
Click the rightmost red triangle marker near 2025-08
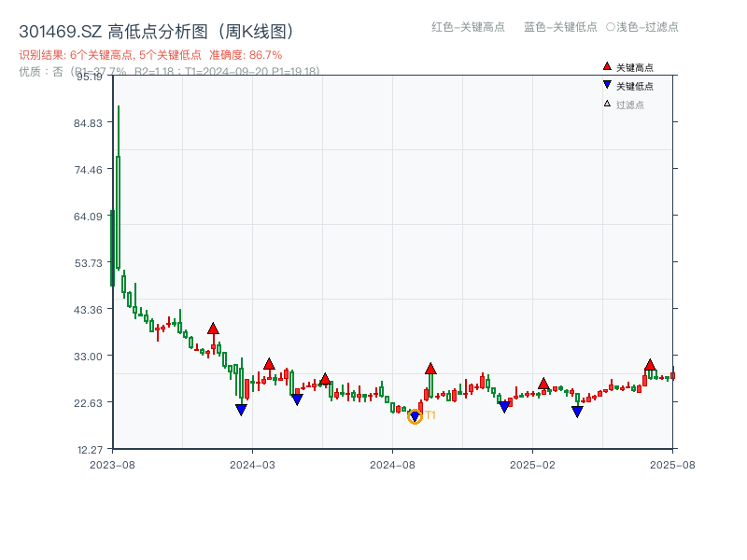point(650,365)
